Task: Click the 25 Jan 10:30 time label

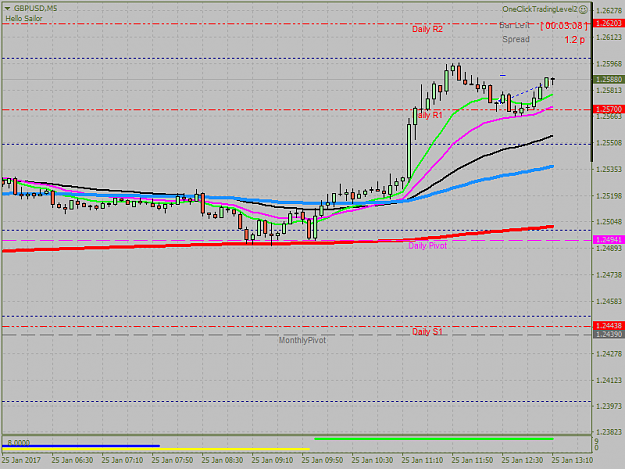Action: tap(372, 460)
